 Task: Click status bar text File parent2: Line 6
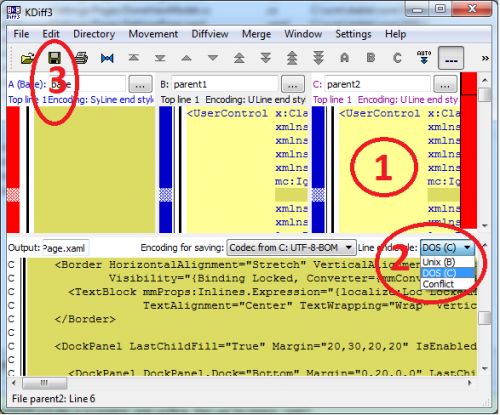[x=54, y=399]
